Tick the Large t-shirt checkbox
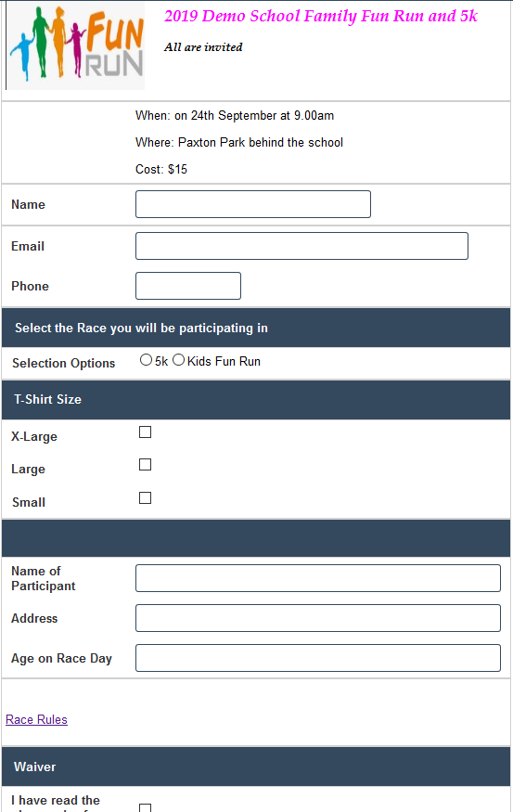 [x=146, y=465]
